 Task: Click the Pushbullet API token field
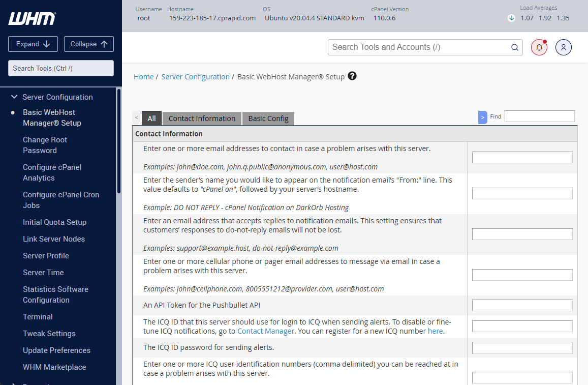[522, 306]
